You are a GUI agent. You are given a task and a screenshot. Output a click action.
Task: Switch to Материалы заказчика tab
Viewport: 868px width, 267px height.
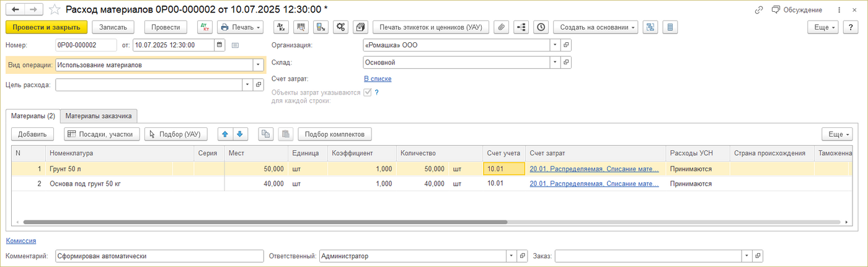(x=99, y=116)
